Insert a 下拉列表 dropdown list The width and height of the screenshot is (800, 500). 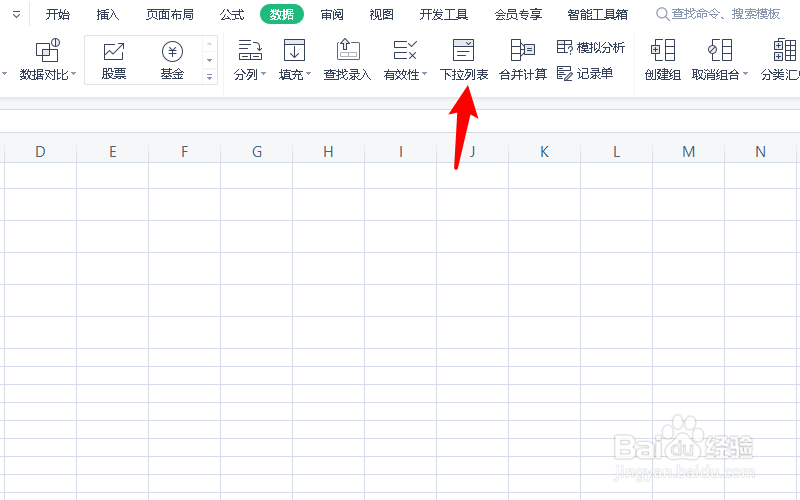click(464, 60)
